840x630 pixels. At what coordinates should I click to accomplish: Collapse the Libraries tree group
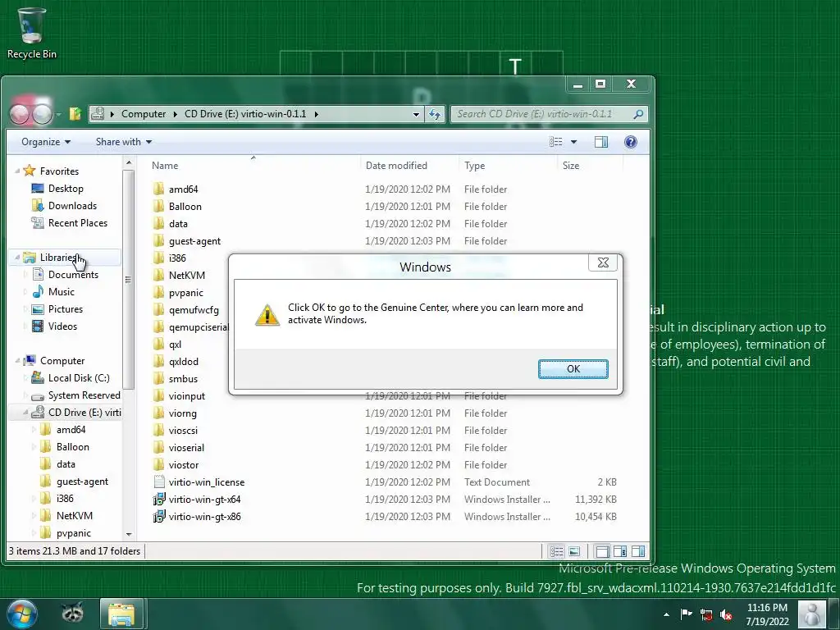pyautogui.click(x=17, y=258)
